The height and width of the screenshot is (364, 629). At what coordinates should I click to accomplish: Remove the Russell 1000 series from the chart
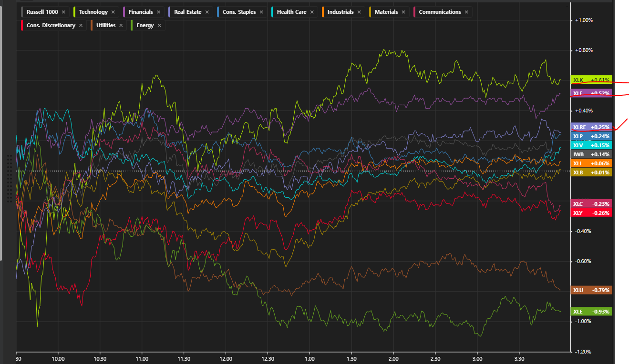(63, 12)
